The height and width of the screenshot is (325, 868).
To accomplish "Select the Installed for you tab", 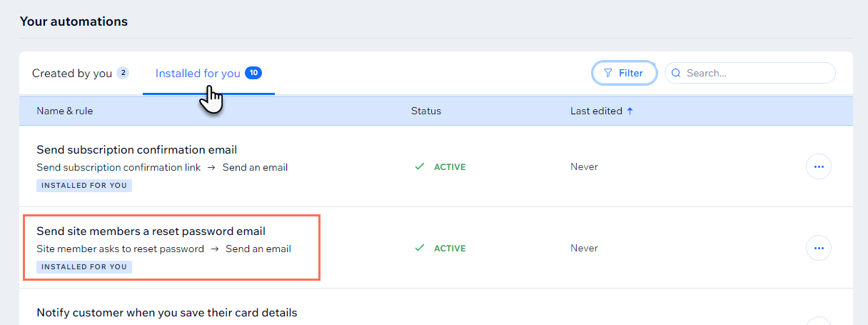I will tap(208, 73).
